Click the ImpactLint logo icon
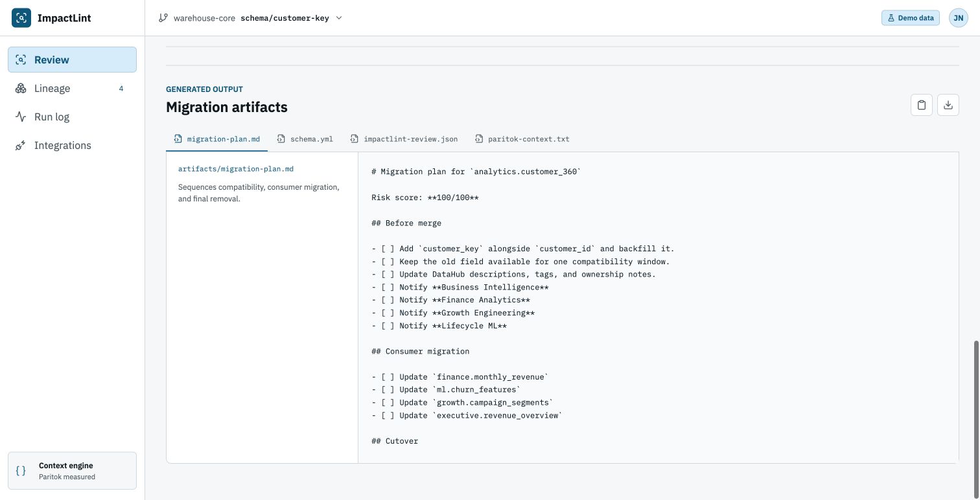This screenshot has width=980, height=500. point(21,18)
